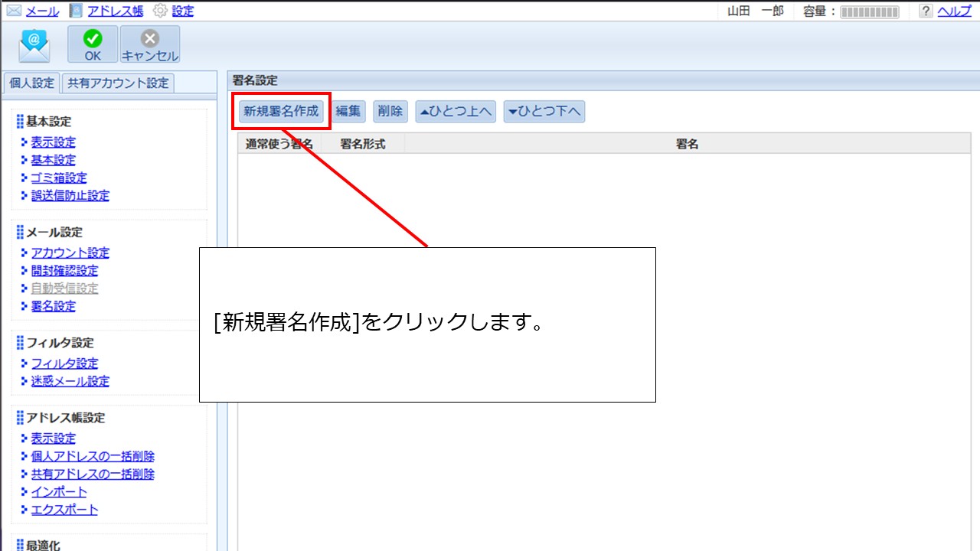Click the 編集 button
This screenshot has width=980, height=551.
tap(348, 111)
